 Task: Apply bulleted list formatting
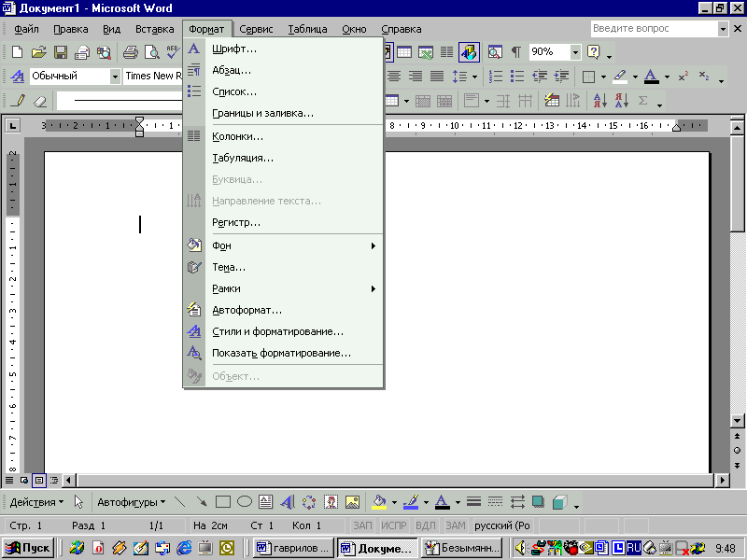517,77
